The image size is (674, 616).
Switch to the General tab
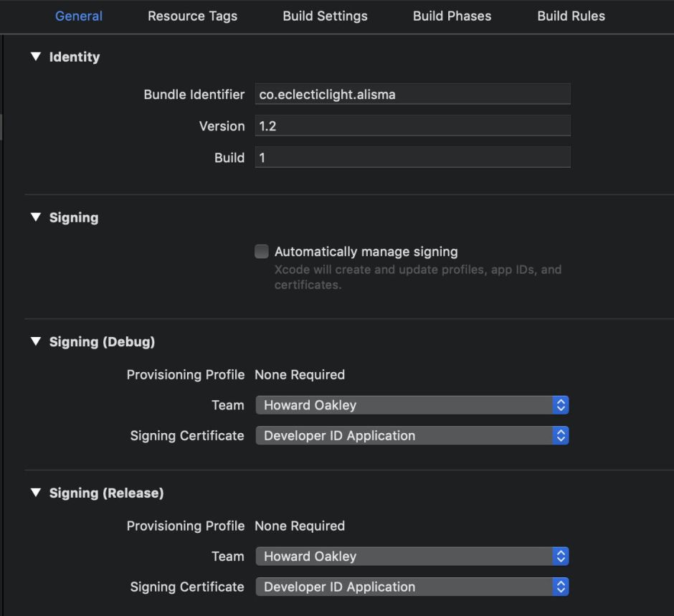coord(79,16)
